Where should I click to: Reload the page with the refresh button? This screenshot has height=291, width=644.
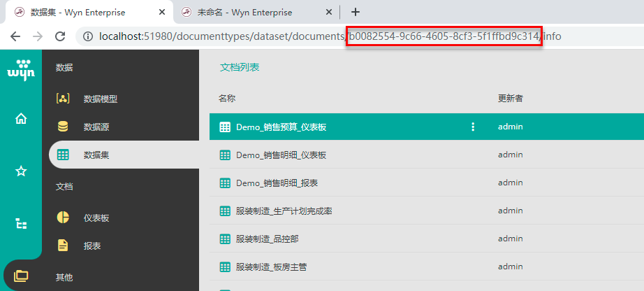pyautogui.click(x=60, y=36)
